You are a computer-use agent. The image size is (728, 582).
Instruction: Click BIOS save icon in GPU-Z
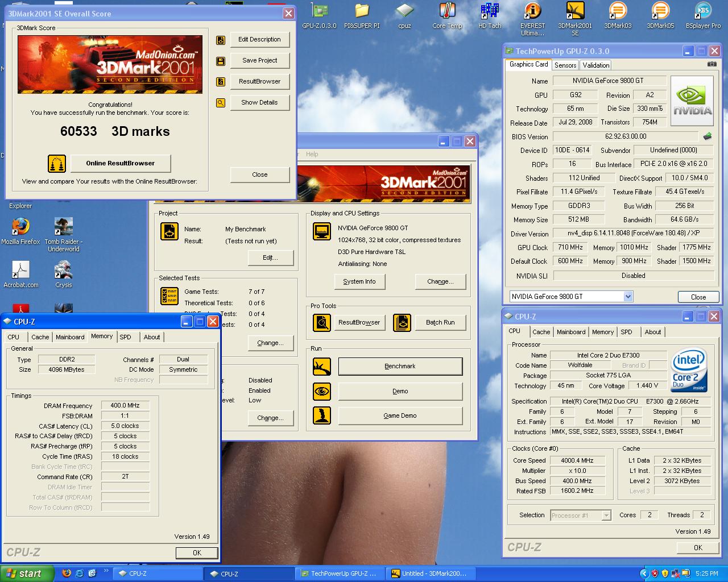point(708,136)
